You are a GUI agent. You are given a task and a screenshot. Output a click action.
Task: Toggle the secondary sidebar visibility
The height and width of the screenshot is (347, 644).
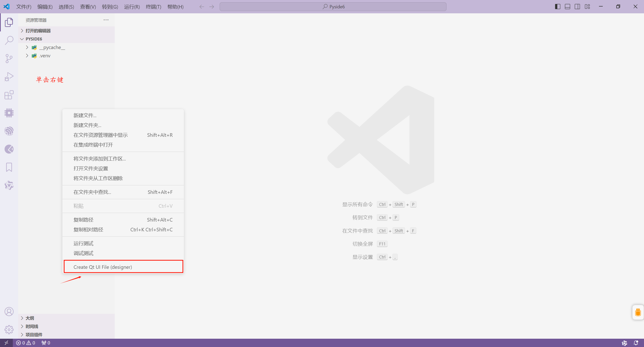coord(577,7)
